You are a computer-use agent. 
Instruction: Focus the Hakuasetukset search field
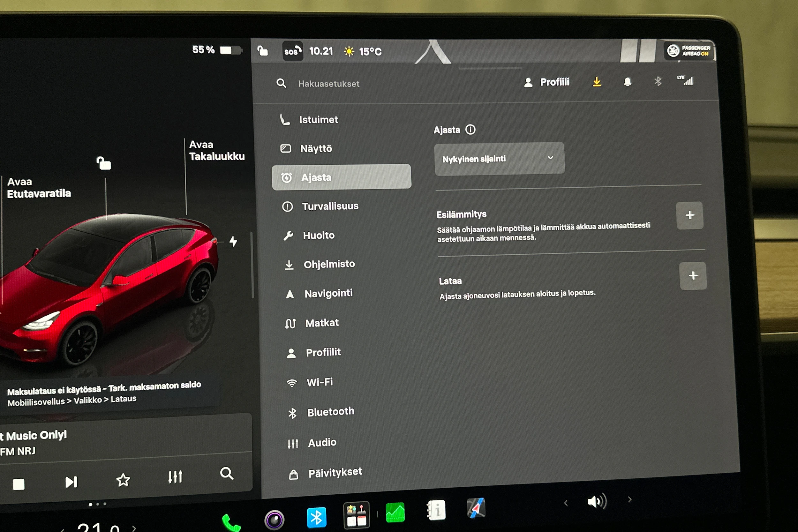(328, 84)
